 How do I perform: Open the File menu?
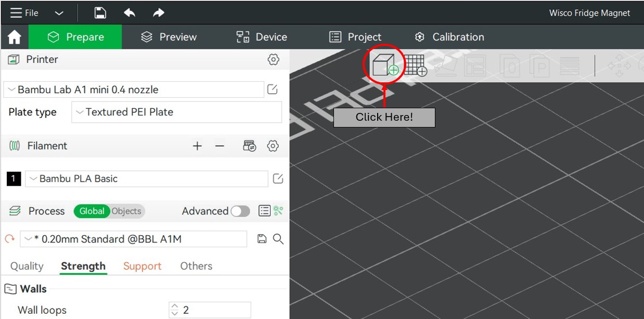click(x=25, y=13)
